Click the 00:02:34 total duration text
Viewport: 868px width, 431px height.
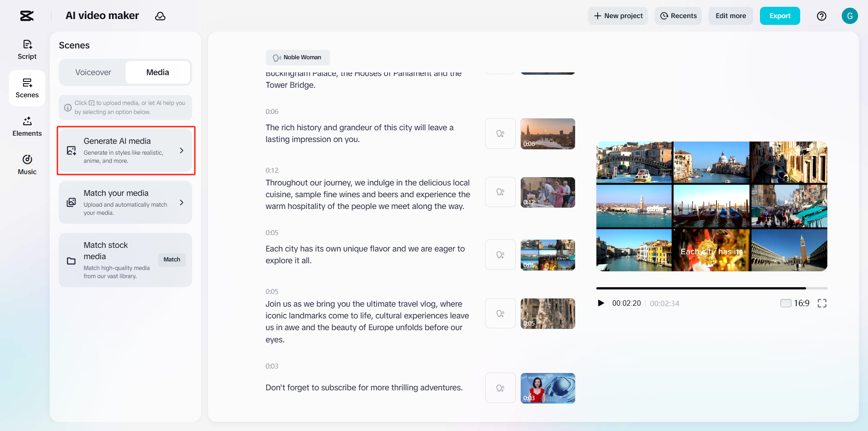(665, 303)
